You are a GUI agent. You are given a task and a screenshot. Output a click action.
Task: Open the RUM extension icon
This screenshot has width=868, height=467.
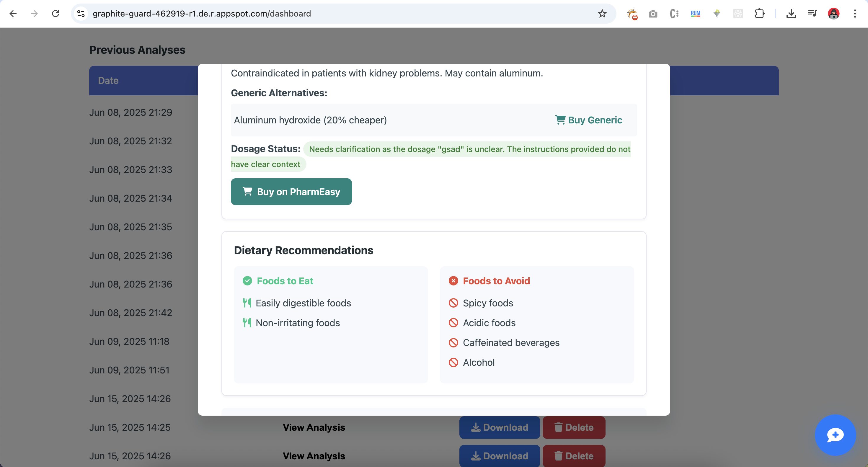pyautogui.click(x=695, y=14)
